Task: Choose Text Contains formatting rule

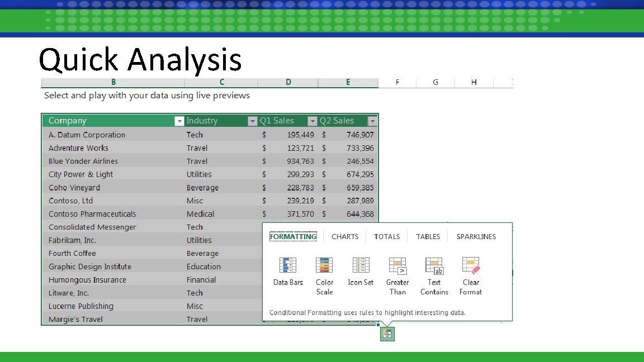Action: click(x=434, y=276)
